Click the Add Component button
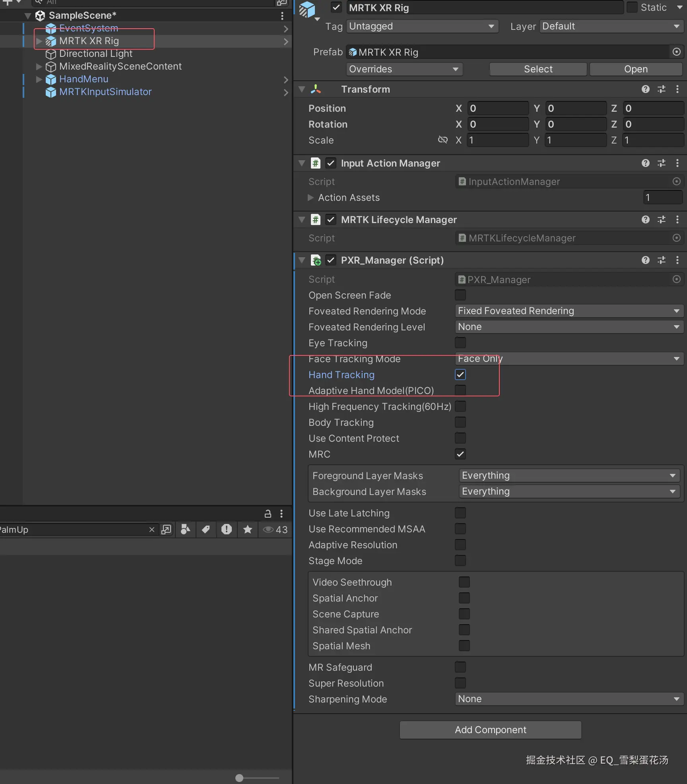The height and width of the screenshot is (784, 687). pos(491,730)
